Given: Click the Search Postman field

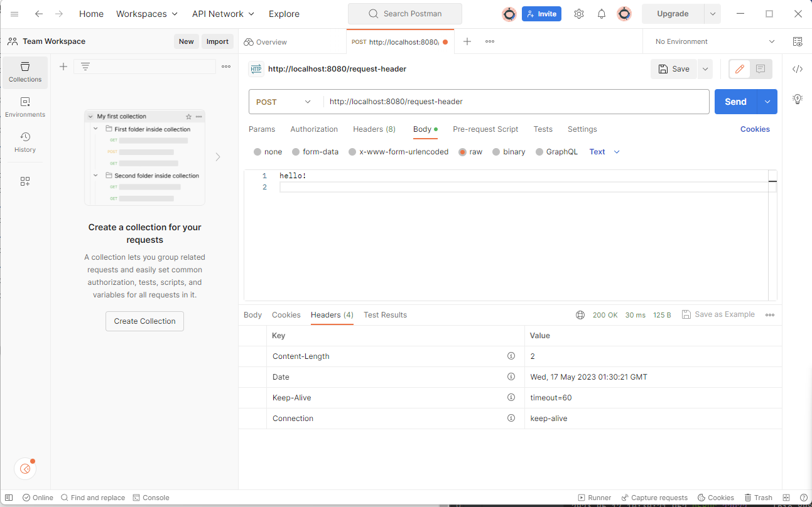Looking at the screenshot, I should (405, 14).
